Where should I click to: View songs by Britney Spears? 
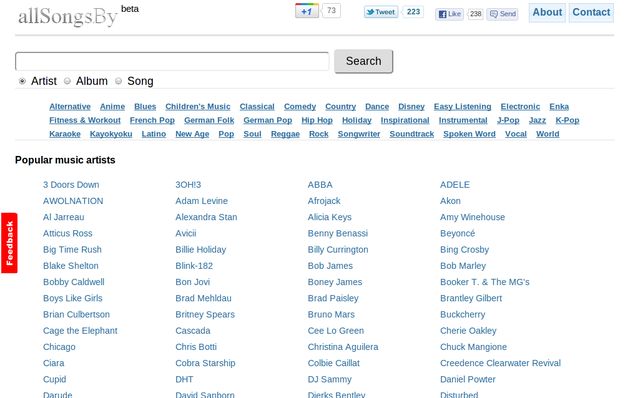pyautogui.click(x=205, y=314)
